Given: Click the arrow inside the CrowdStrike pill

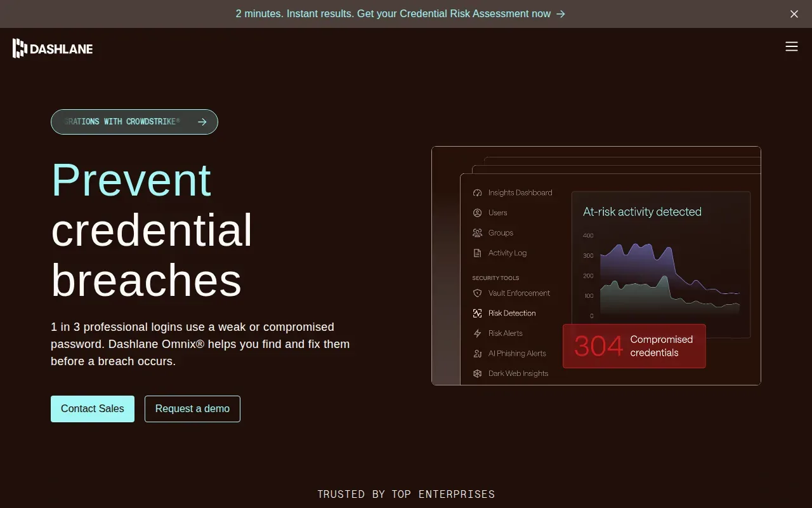Looking at the screenshot, I should [x=202, y=122].
